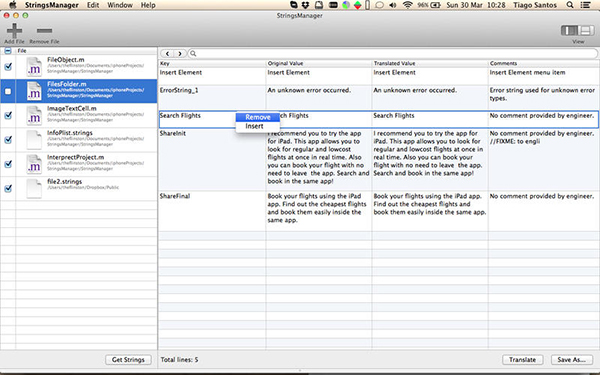The image size is (600, 375).
Task: Click the ShareInit comment with FIXME text
Action: (542, 137)
